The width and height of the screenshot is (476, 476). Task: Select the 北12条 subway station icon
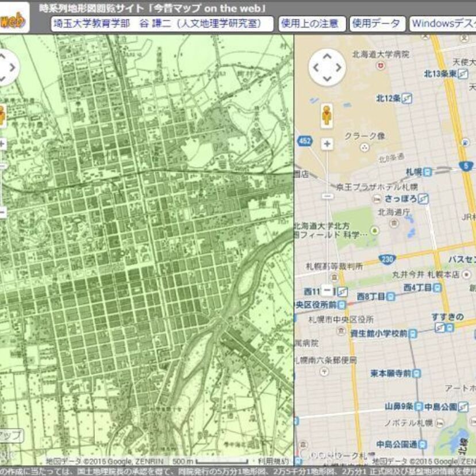point(407,98)
